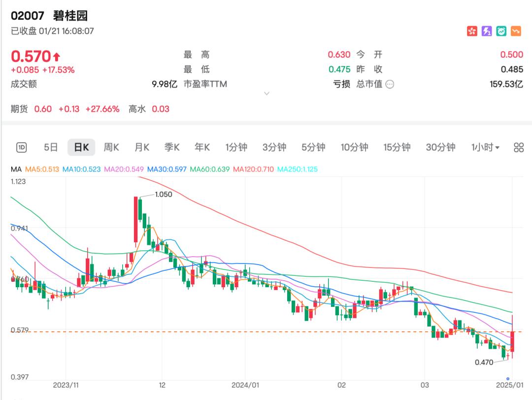Click the futures change +27.66%
Viewport: 532px width, 400px height.
coord(102,109)
